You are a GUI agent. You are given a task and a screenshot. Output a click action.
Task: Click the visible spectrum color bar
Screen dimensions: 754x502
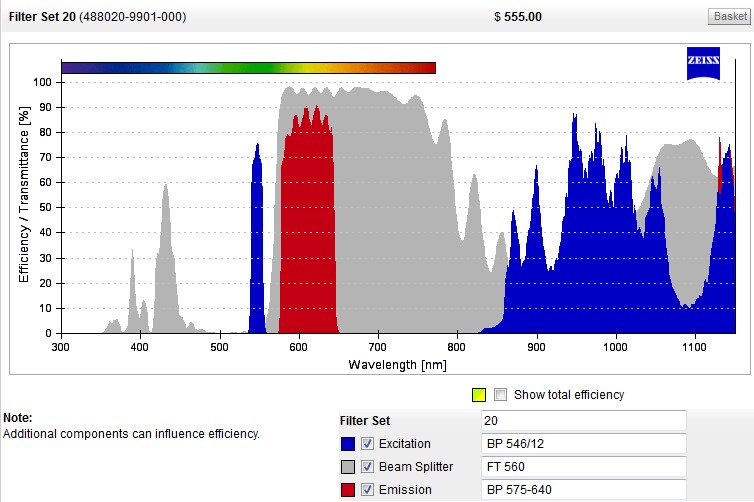click(x=249, y=68)
